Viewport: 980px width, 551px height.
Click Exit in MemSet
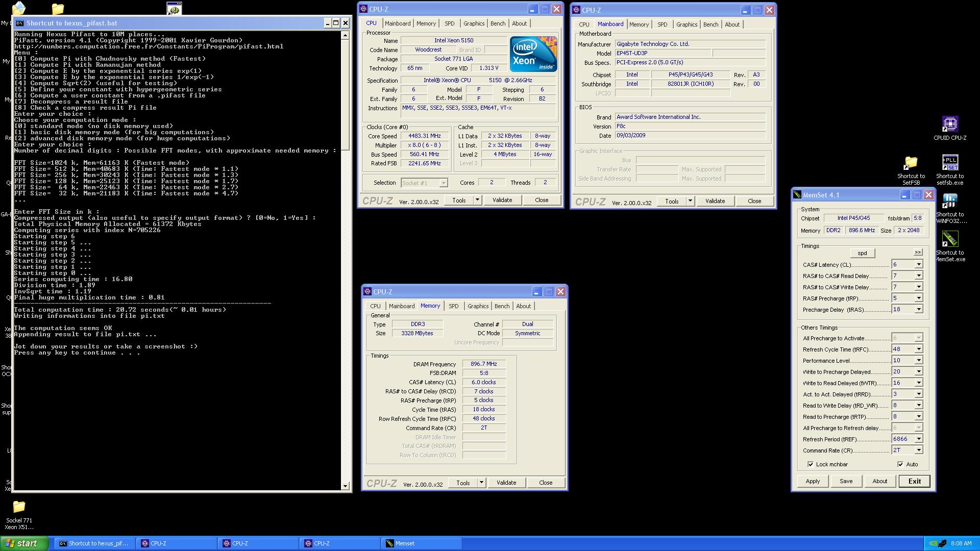(914, 481)
